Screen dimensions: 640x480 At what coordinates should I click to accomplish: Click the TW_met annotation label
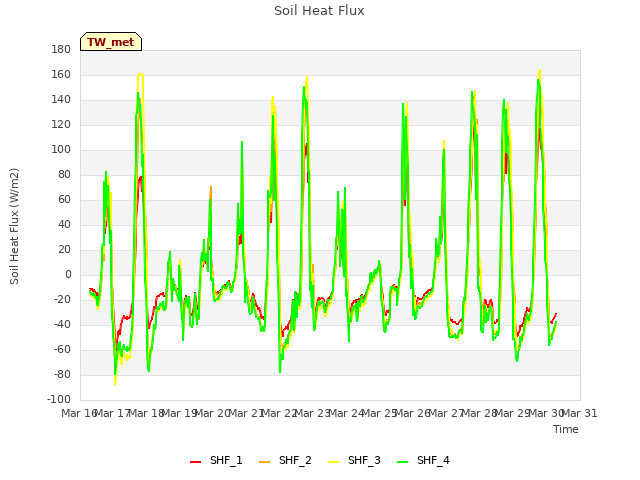click(x=111, y=42)
